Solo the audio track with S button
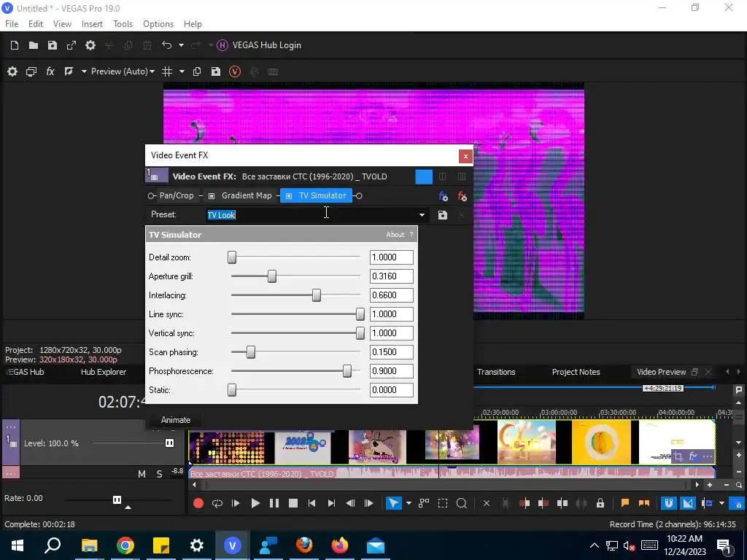Image resolution: width=747 pixels, height=560 pixels. point(159,474)
